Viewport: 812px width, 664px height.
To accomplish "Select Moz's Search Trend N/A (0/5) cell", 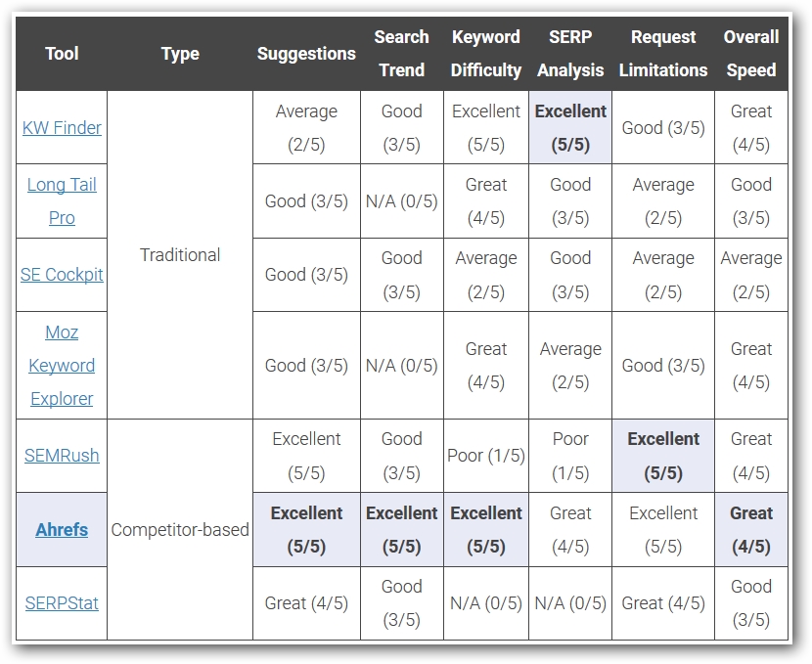I will click(402, 366).
